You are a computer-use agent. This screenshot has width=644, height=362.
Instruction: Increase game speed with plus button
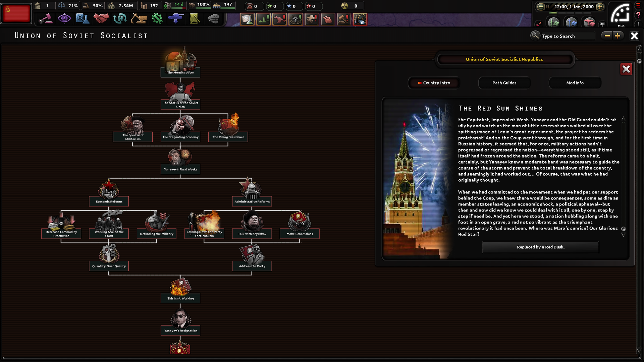(600, 6)
